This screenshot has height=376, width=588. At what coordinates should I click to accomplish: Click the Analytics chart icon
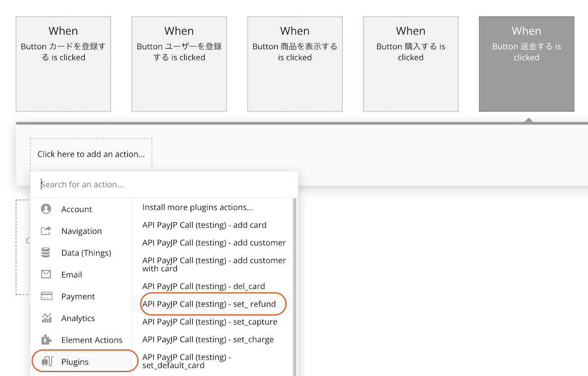(46, 318)
